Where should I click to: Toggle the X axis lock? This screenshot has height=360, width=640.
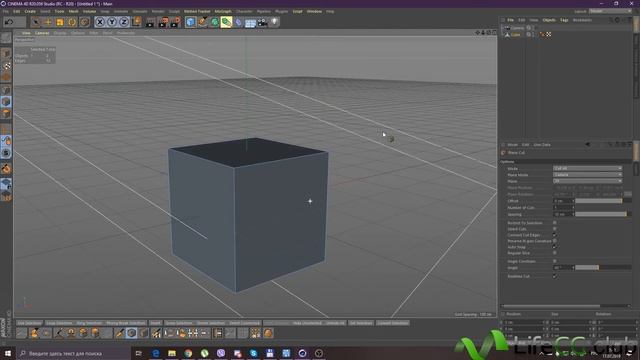[100, 22]
